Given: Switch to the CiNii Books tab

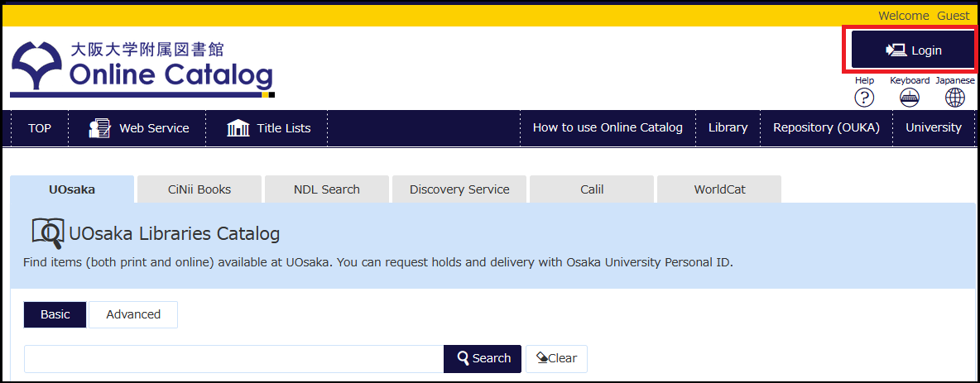Looking at the screenshot, I should [199, 189].
